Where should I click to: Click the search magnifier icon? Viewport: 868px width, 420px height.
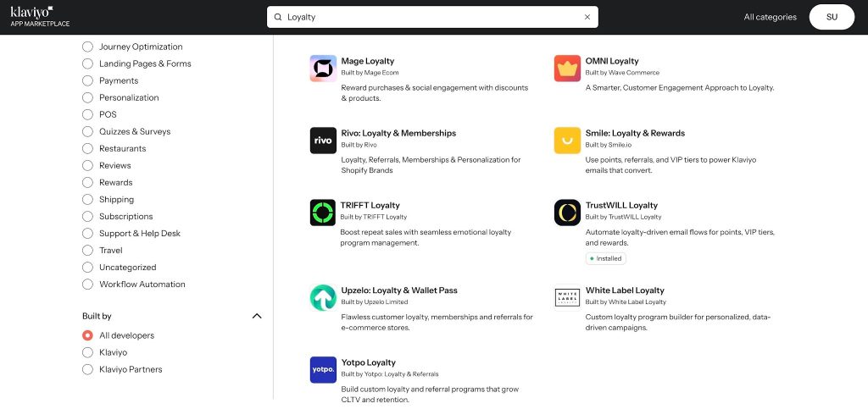278,17
